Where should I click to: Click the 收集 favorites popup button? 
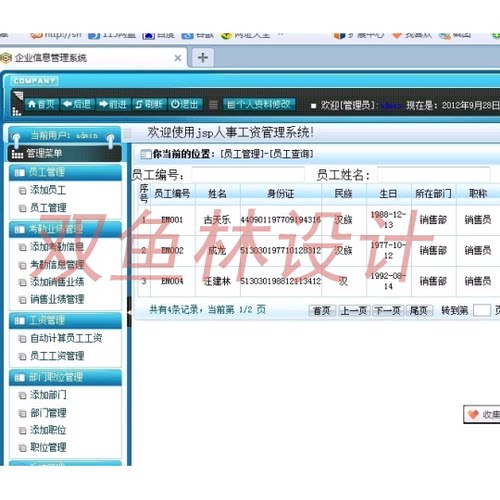tap(483, 414)
